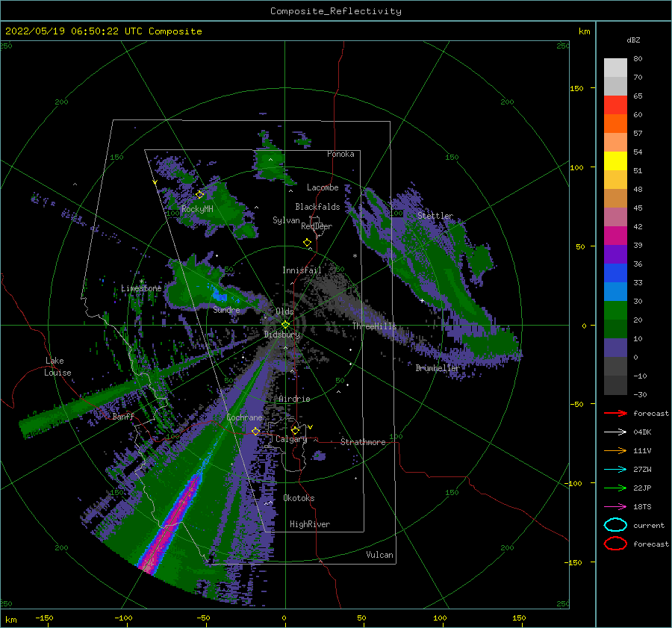Click the Sylvan label
672x628 pixels.
[x=286, y=220]
